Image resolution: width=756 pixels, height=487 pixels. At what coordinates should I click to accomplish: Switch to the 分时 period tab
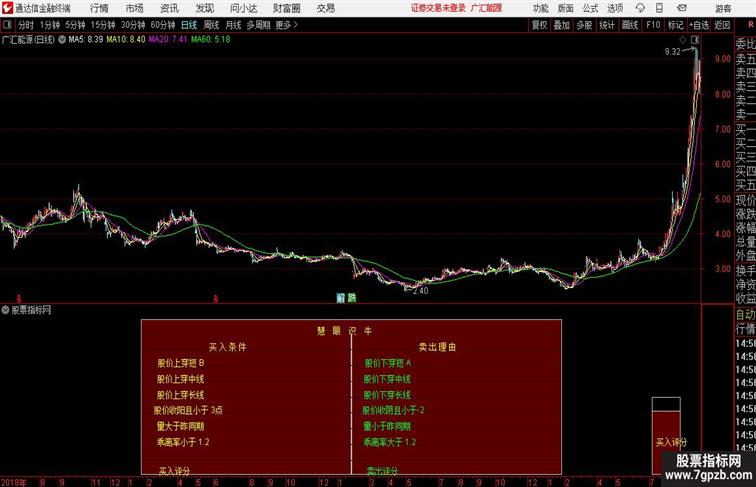(26, 25)
